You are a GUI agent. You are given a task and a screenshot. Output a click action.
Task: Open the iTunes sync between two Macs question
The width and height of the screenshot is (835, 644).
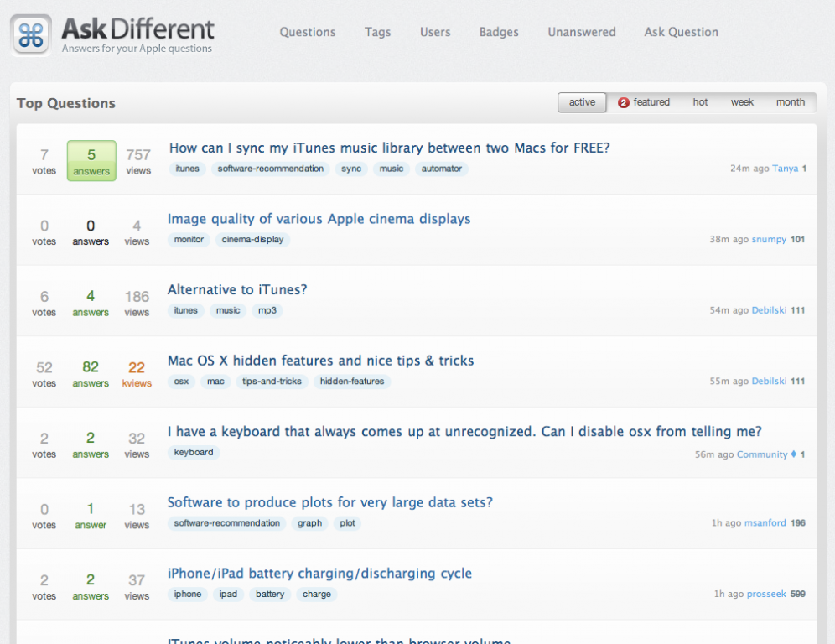tap(389, 148)
